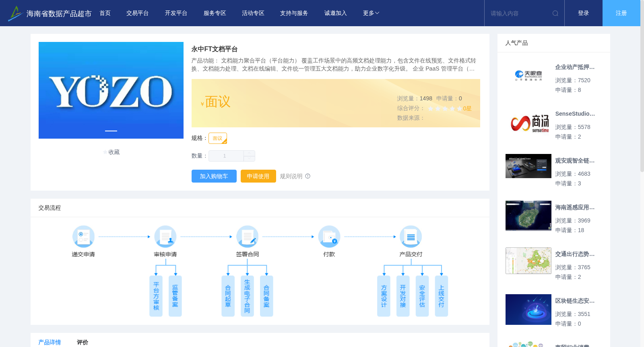Click the 平台方审核 flow box
Viewport: 644px width, 347px height.
coord(156,296)
